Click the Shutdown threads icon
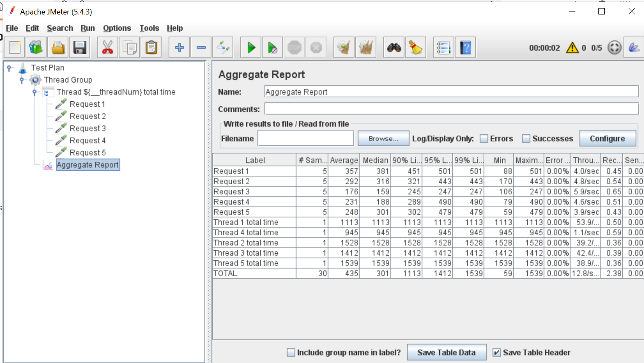 pos(316,47)
